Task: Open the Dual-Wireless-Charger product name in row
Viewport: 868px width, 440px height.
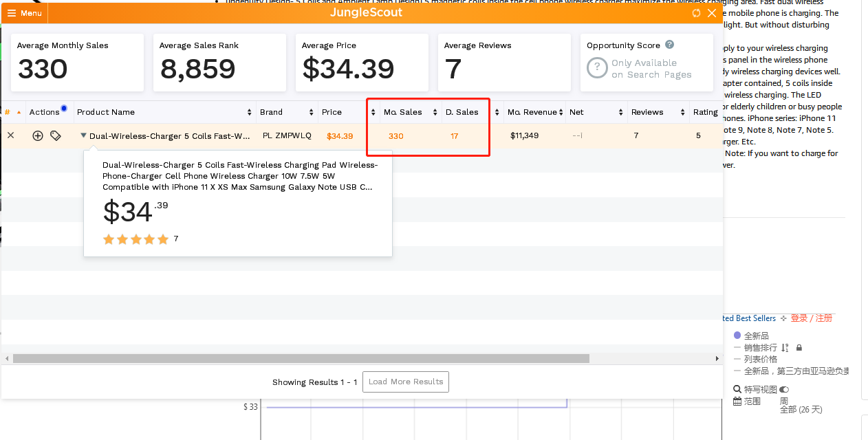Action: (170, 136)
